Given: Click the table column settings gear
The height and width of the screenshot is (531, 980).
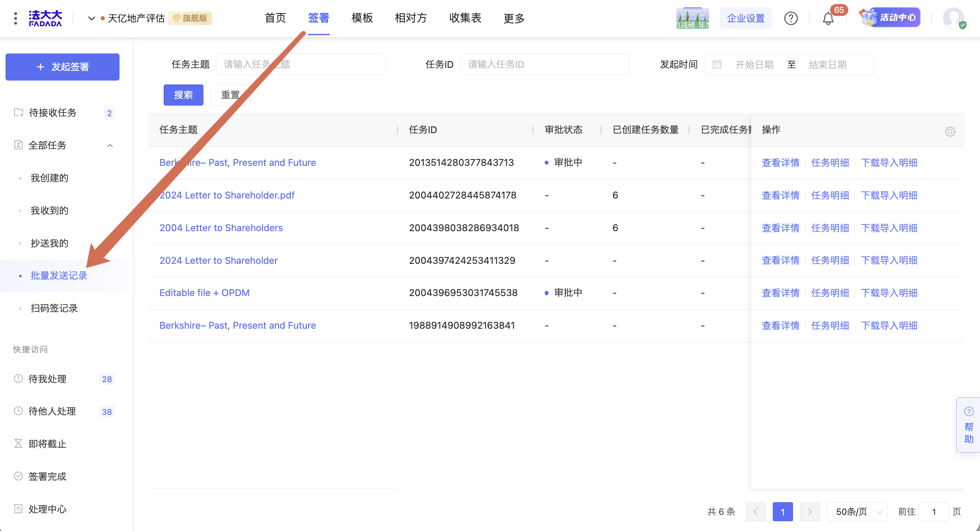Looking at the screenshot, I should pyautogui.click(x=950, y=131).
